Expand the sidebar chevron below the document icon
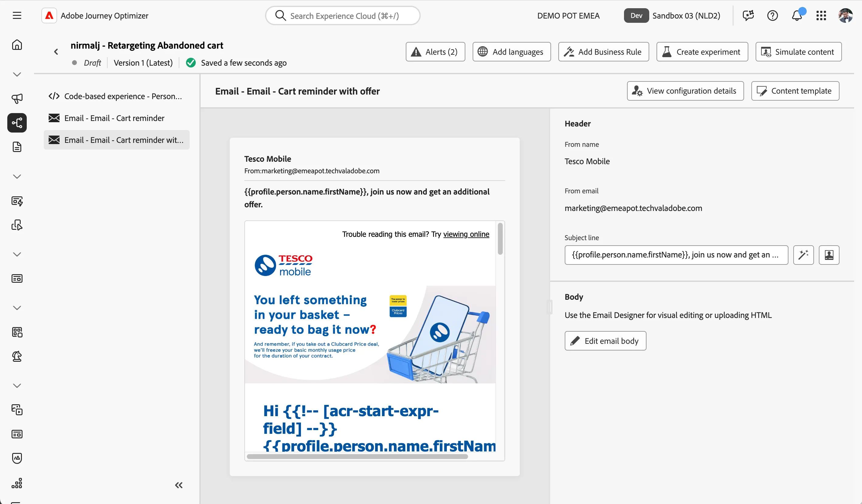Image resolution: width=862 pixels, height=504 pixels. coord(17,177)
